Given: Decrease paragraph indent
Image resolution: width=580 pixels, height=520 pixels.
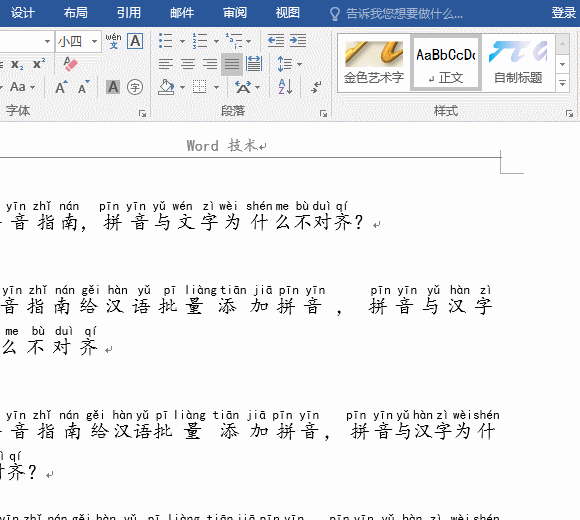Looking at the screenshot, I should [276, 41].
